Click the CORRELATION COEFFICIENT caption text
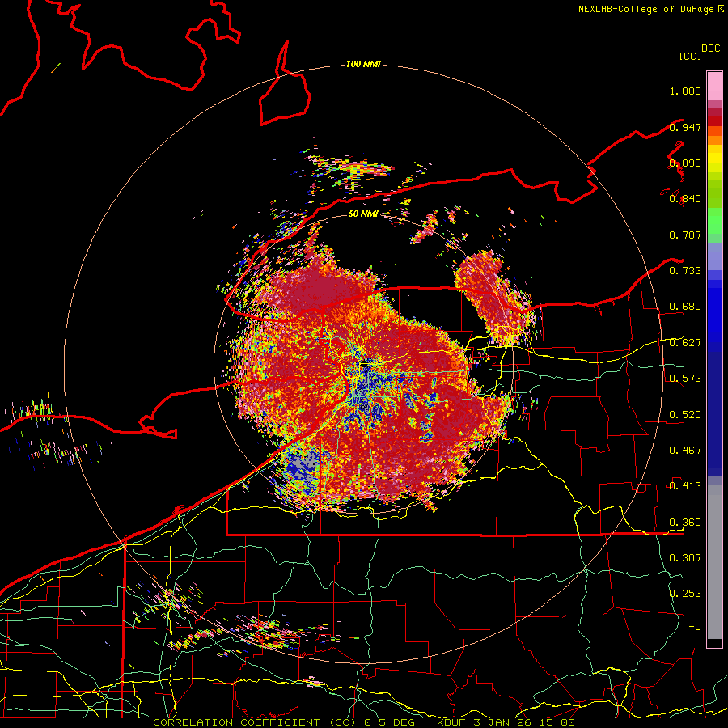 tap(236, 722)
